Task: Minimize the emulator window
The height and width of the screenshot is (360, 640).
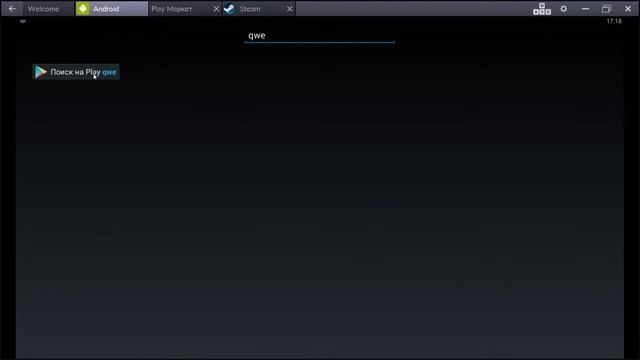Action: [585, 9]
